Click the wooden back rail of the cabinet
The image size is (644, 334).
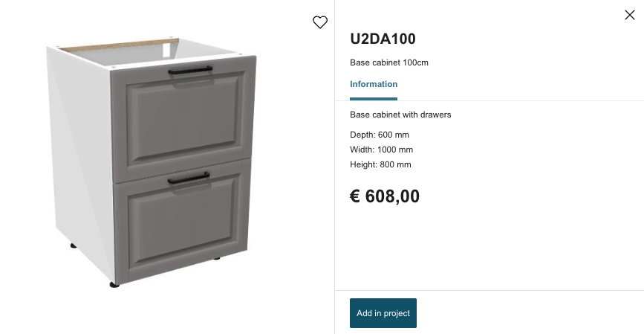(119, 45)
